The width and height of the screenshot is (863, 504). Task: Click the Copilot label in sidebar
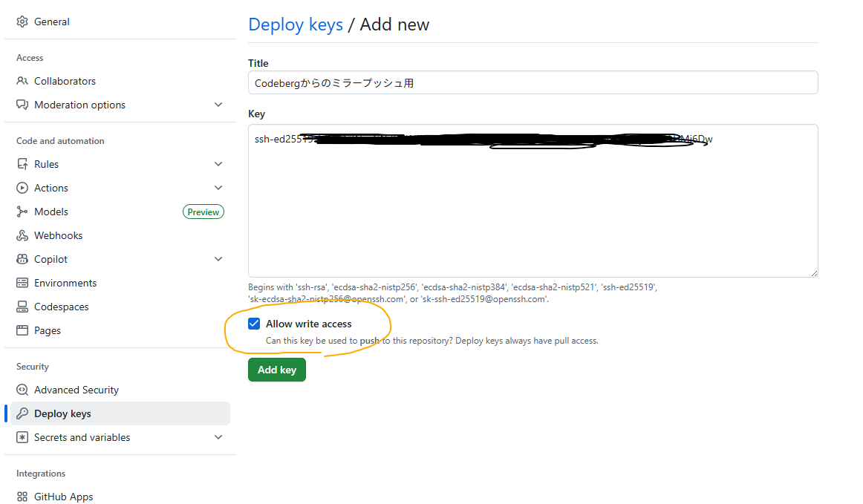(x=51, y=259)
